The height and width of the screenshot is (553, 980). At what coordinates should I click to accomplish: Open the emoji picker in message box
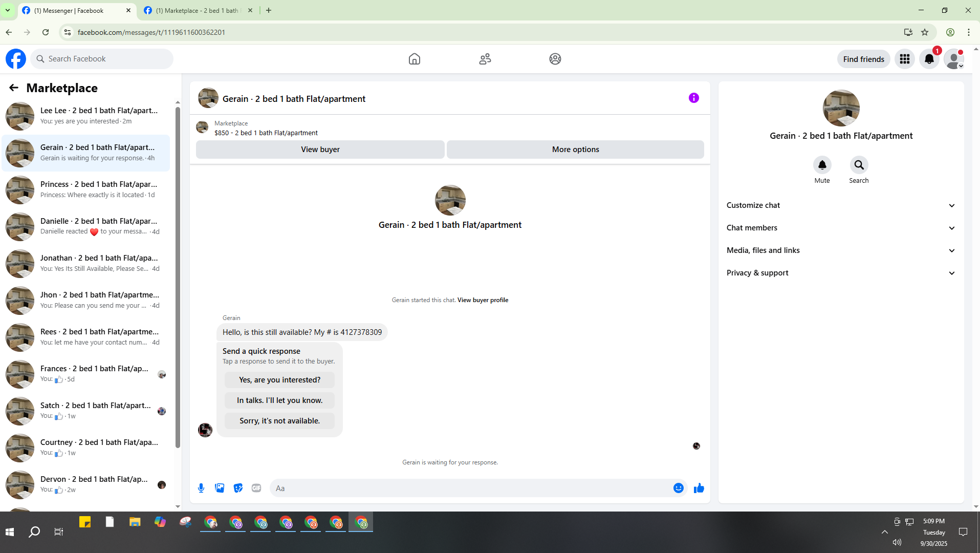pos(679,488)
